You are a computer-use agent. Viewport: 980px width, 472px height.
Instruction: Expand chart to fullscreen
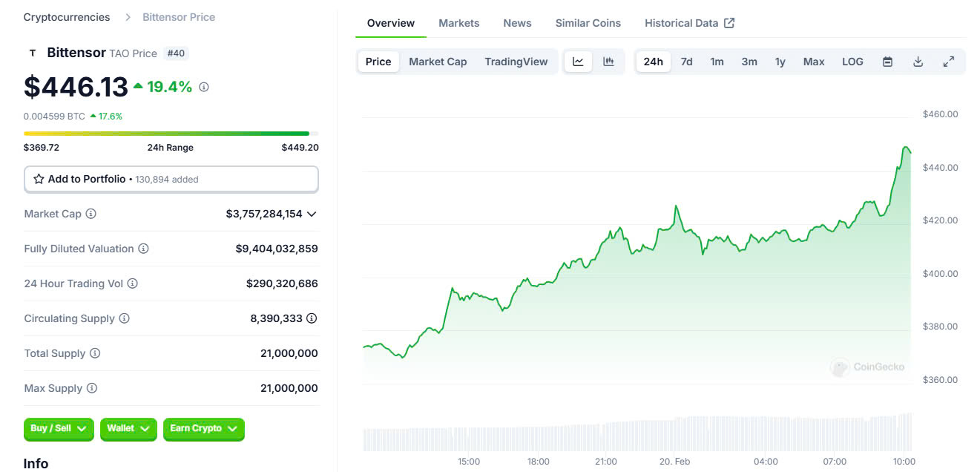[x=948, y=62]
